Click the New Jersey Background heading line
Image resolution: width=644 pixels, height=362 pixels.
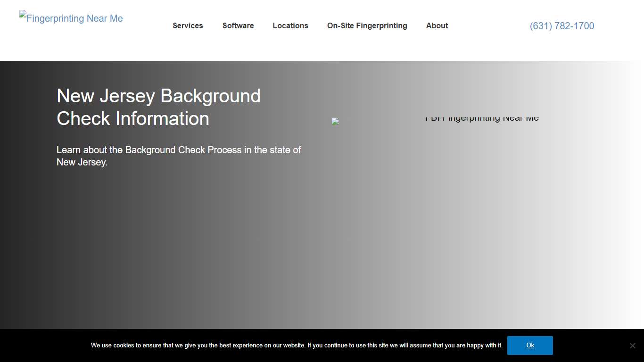(x=158, y=96)
